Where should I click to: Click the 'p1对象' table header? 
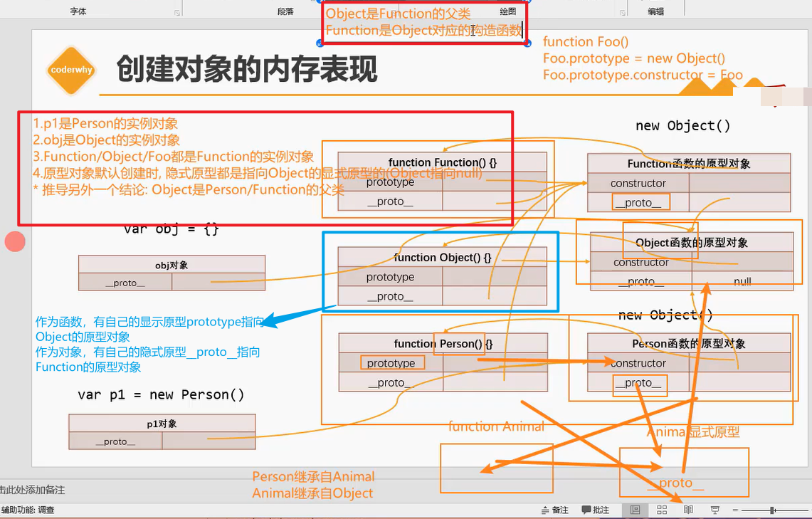[x=162, y=423]
